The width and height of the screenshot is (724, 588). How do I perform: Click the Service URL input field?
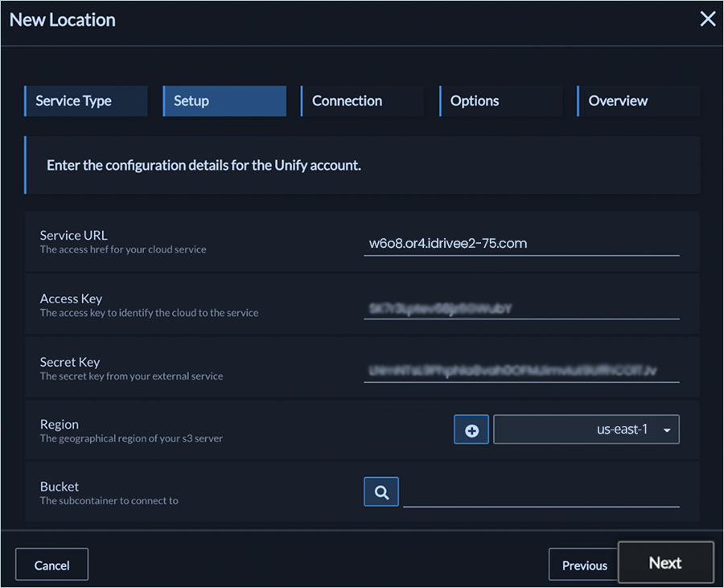(521, 243)
